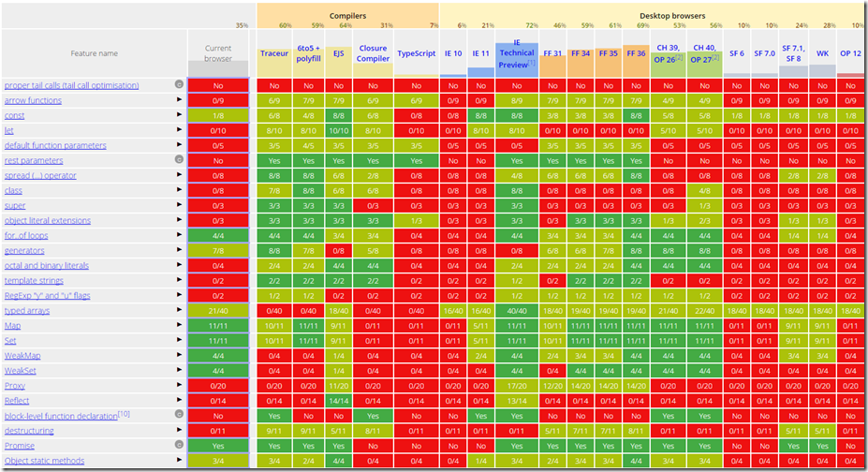The height and width of the screenshot is (472, 868).
Task: Click the 7/8 generators cell under Current browser
Action: pyautogui.click(x=218, y=251)
